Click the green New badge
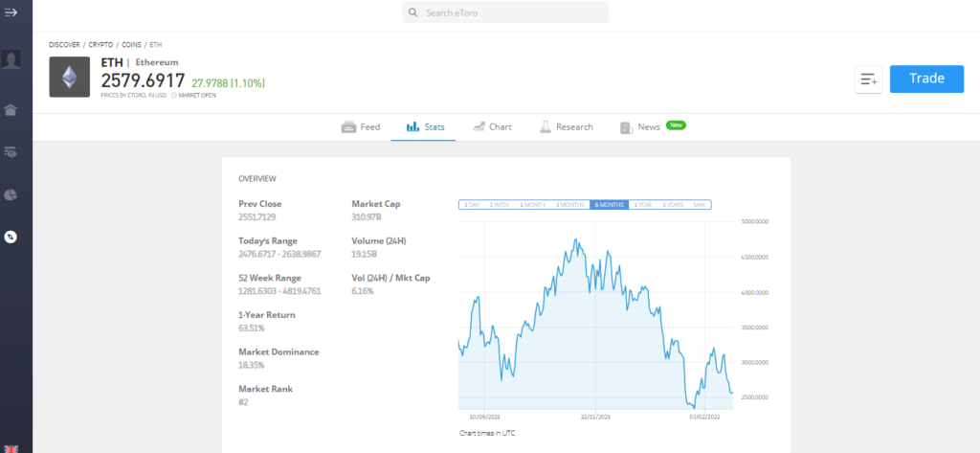This screenshot has width=980, height=453. click(676, 125)
